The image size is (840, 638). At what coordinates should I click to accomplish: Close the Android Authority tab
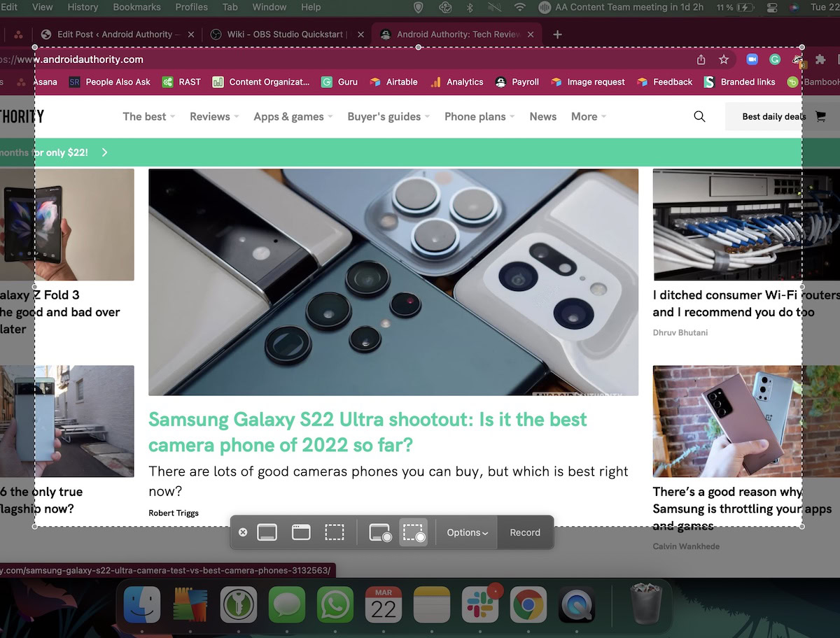click(x=531, y=34)
